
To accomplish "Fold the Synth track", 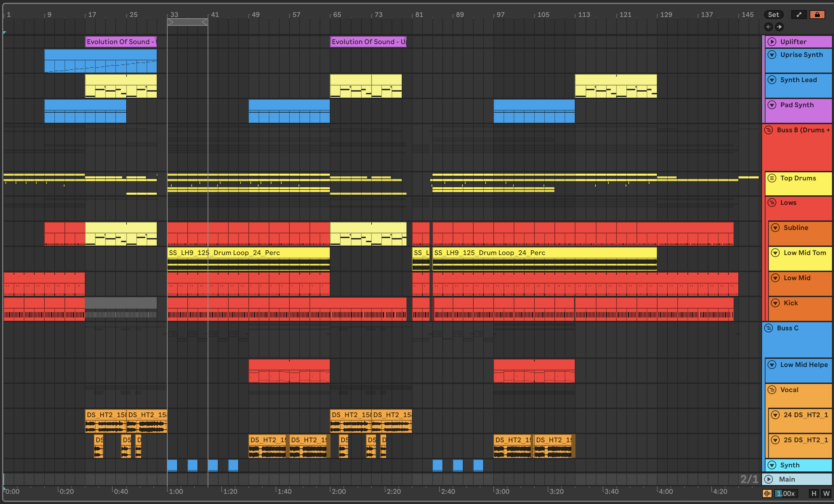I will (x=772, y=465).
